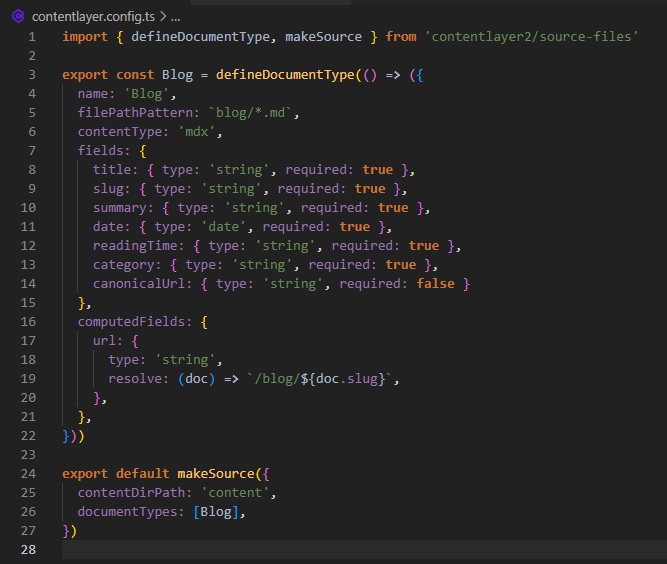
Task: Click the contentlayer file icon in breadcrumb
Action: tap(17, 17)
